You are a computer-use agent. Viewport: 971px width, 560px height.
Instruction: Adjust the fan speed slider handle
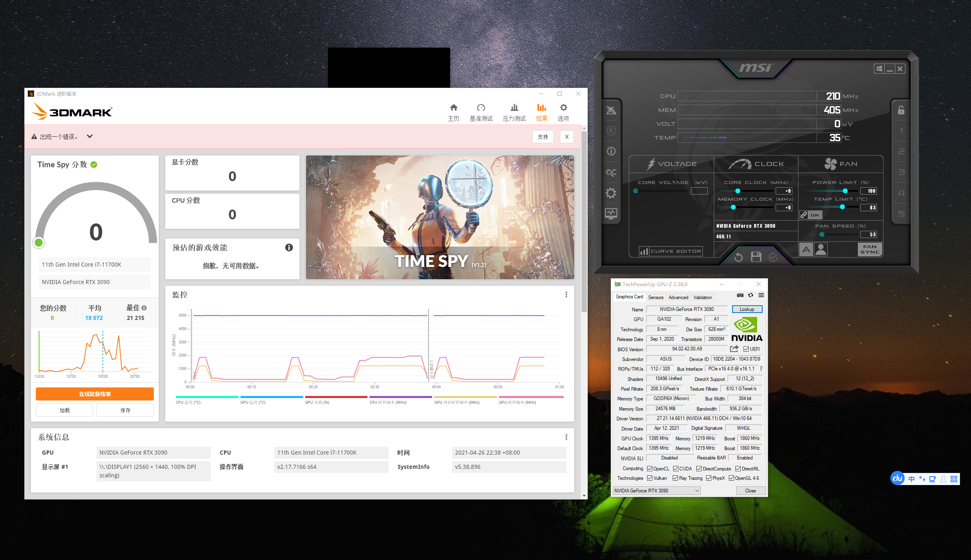pos(822,234)
